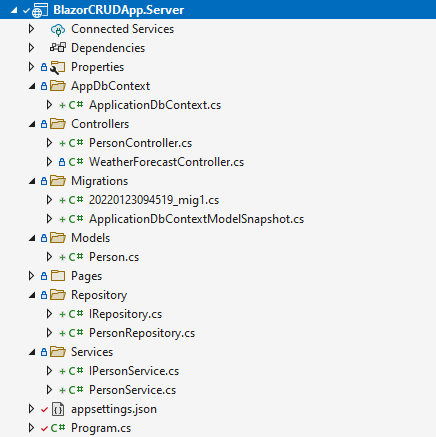Expand the Pages folder arrow
This screenshot has height=437, width=436.
click(31, 276)
